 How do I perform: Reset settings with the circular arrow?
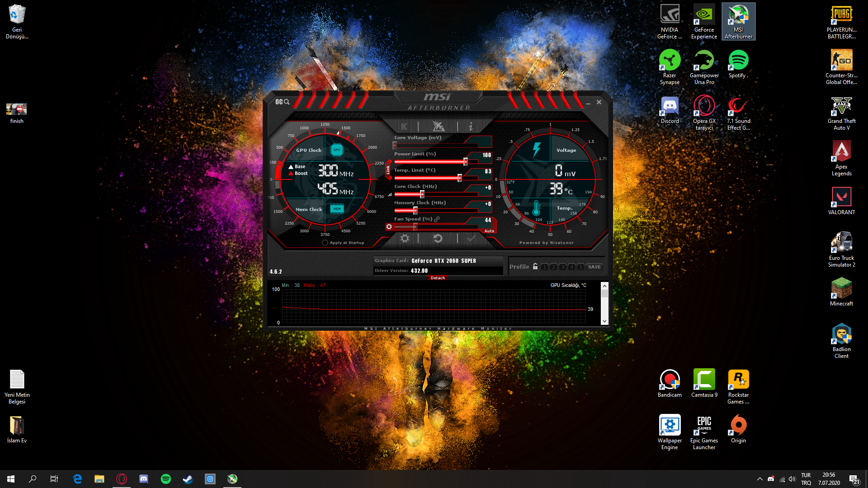(438, 238)
